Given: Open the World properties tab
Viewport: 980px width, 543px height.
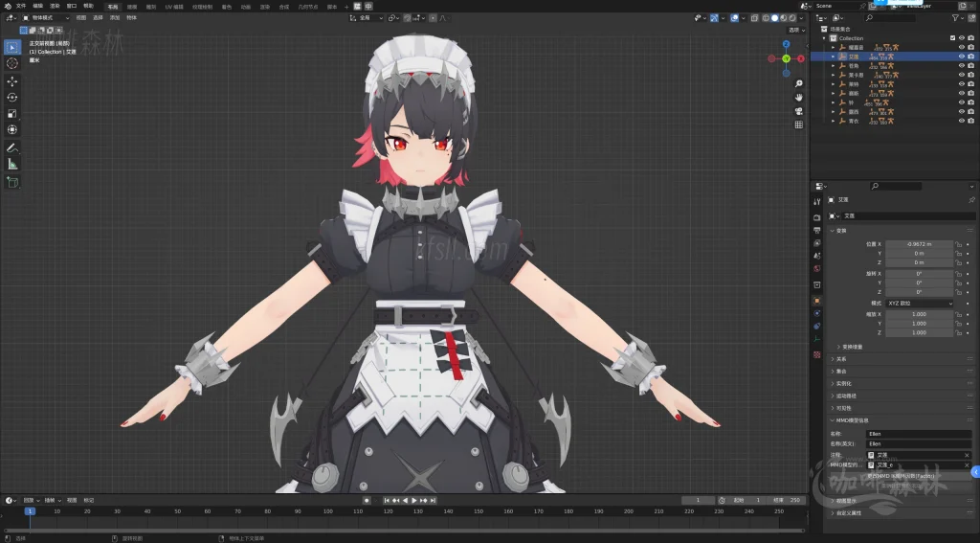Looking at the screenshot, I should click(x=817, y=268).
